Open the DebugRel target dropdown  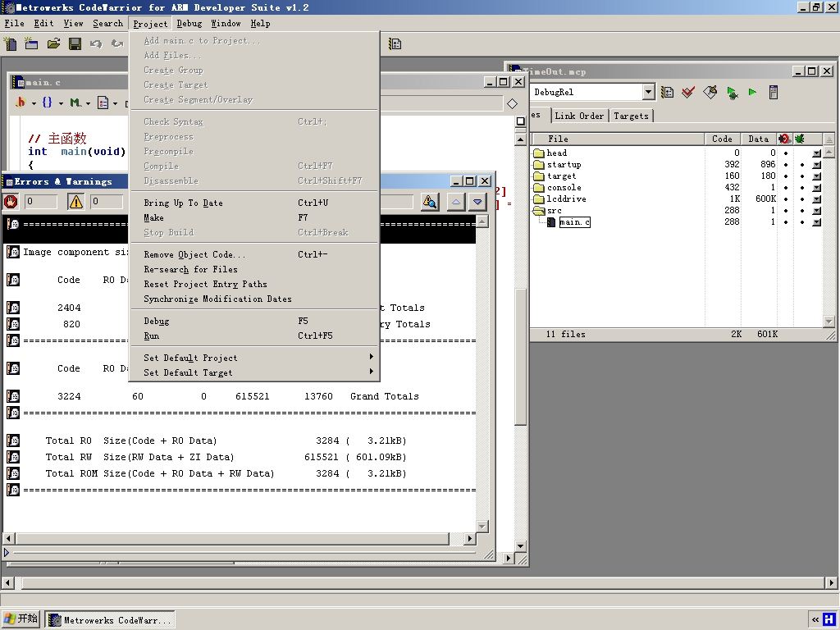648,92
